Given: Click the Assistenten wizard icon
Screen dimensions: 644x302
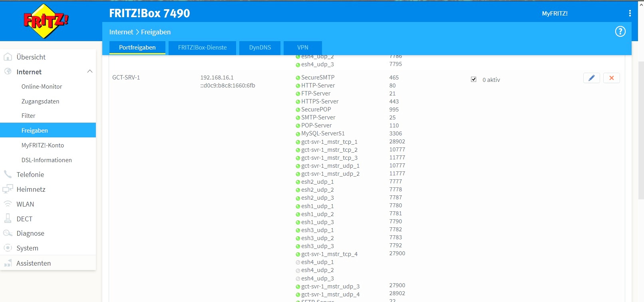Looking at the screenshot, I should 8,263.
